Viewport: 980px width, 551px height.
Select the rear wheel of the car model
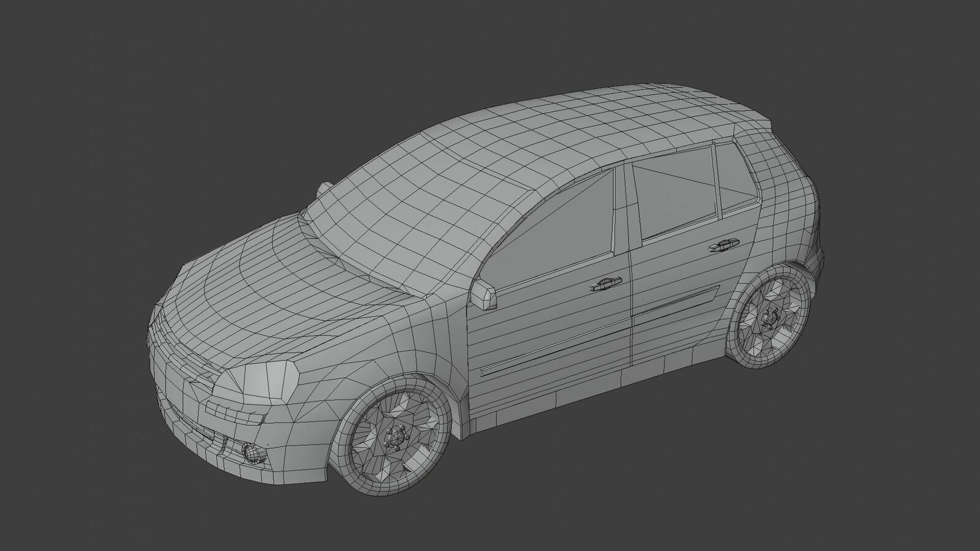(x=770, y=317)
